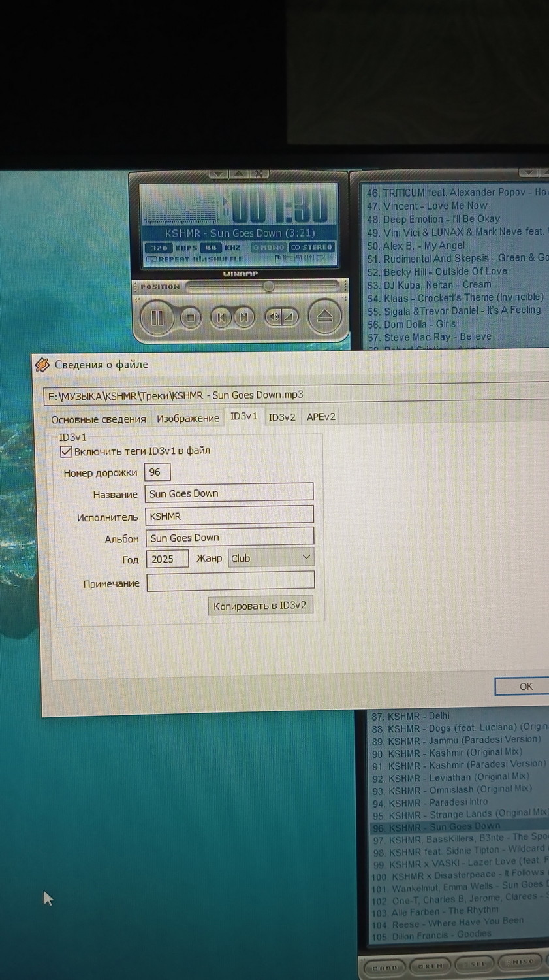This screenshot has height=980, width=549.
Task: Click the 'Альбом' input field
Action: (x=230, y=538)
